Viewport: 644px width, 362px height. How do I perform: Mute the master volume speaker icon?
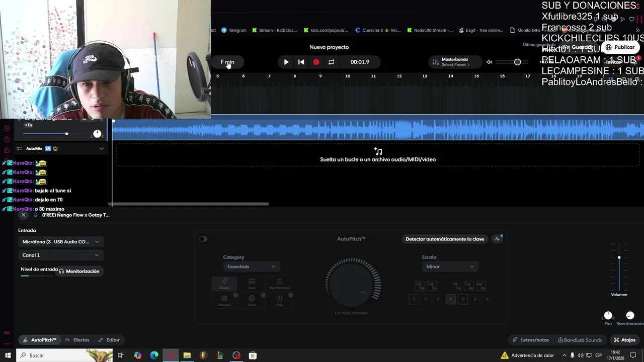point(489,62)
